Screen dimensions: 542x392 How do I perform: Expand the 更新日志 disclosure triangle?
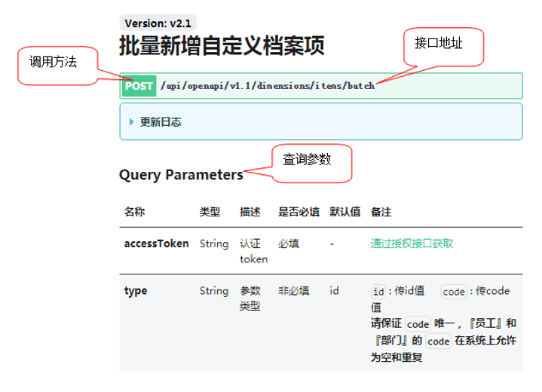pos(131,122)
